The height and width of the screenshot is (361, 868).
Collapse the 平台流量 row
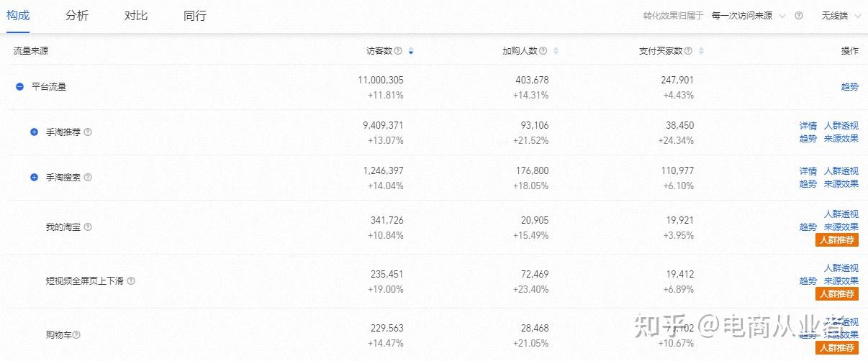point(20,87)
